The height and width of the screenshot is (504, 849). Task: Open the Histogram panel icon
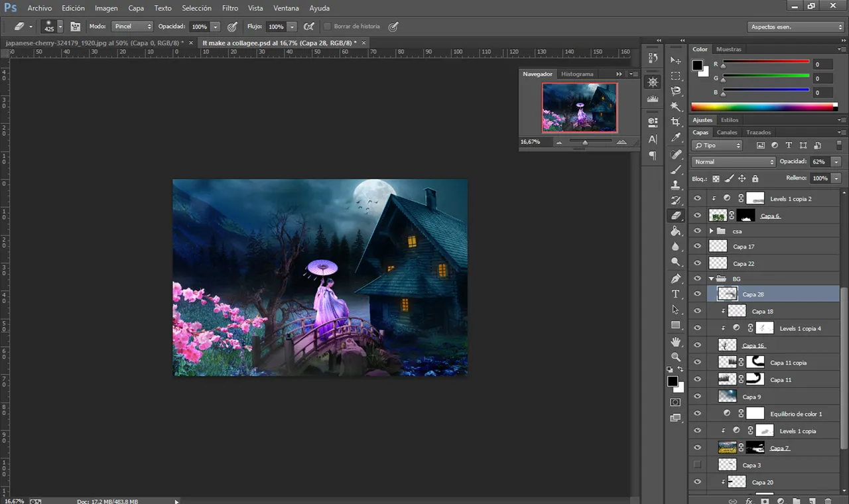click(x=653, y=99)
